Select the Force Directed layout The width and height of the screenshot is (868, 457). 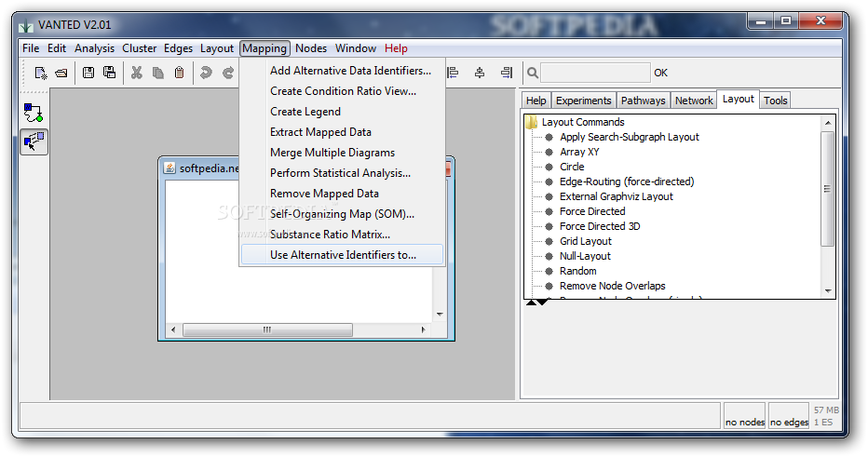[x=592, y=211]
